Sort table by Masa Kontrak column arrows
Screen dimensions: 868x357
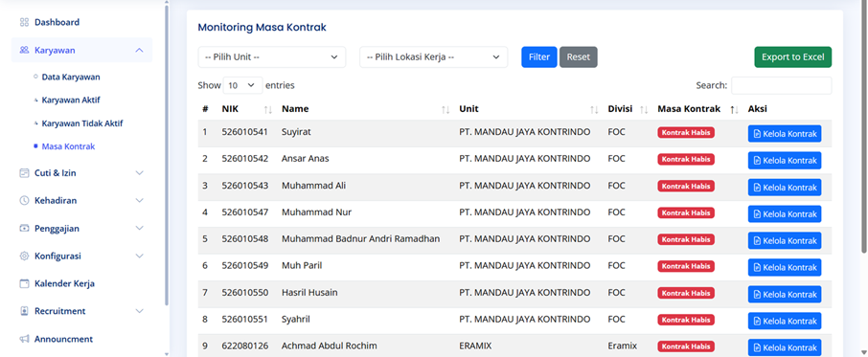[734, 109]
